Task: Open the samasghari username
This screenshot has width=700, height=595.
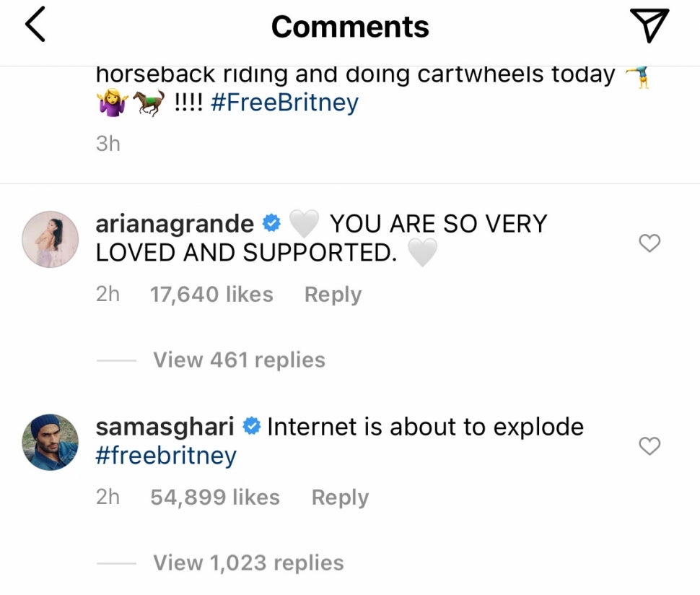Action: click(x=165, y=427)
